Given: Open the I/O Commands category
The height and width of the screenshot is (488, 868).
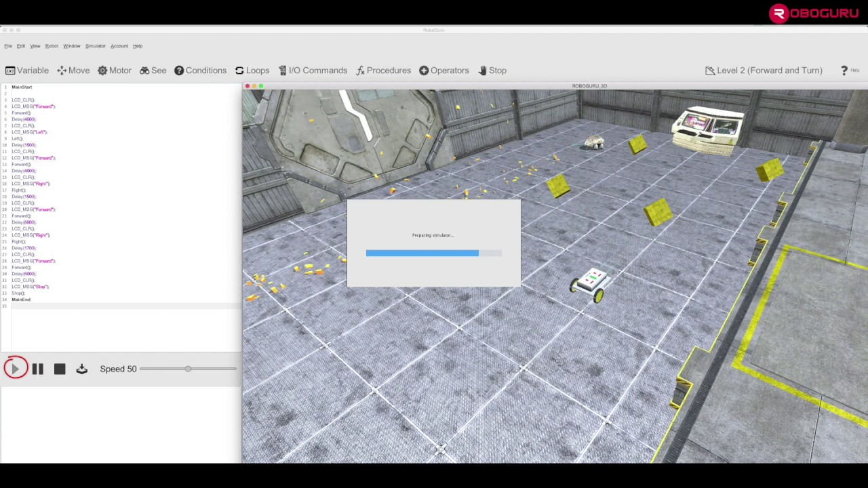Looking at the screenshot, I should coord(312,70).
